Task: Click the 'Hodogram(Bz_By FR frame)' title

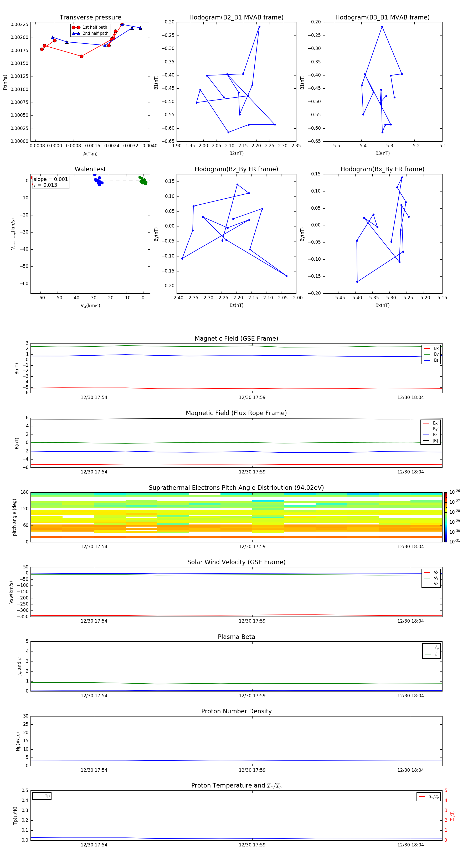Action: click(x=236, y=169)
